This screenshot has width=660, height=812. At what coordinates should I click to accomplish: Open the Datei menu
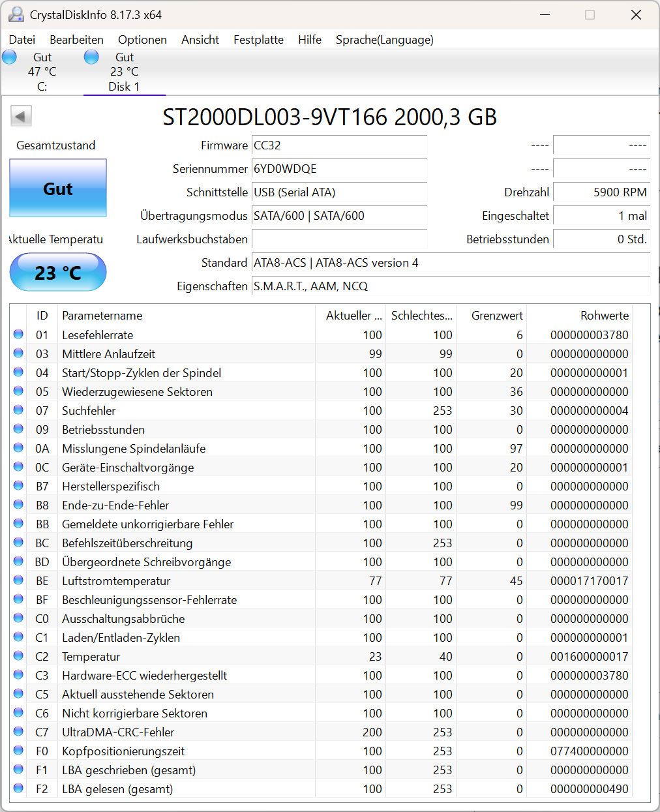(x=22, y=40)
